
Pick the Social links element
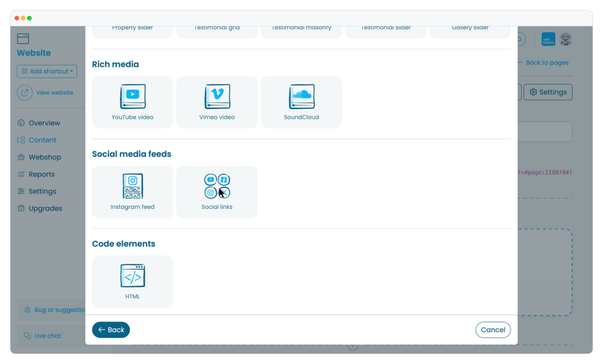[x=217, y=192]
